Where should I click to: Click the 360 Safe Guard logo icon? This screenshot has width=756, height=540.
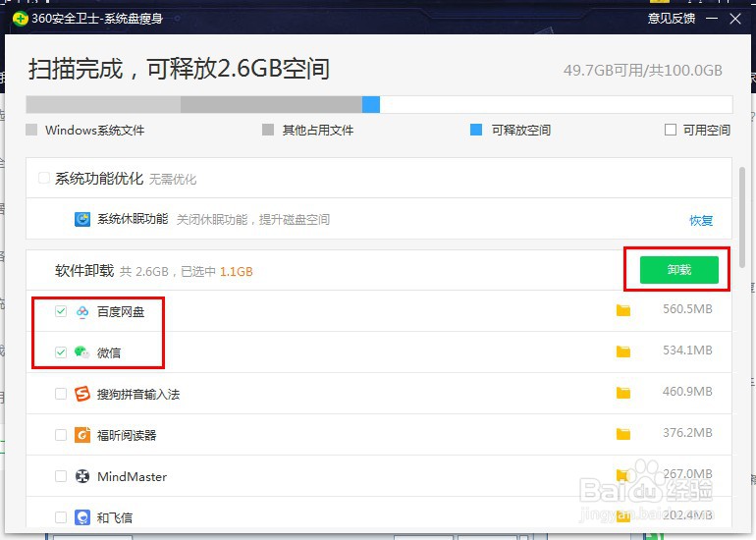tap(21, 19)
